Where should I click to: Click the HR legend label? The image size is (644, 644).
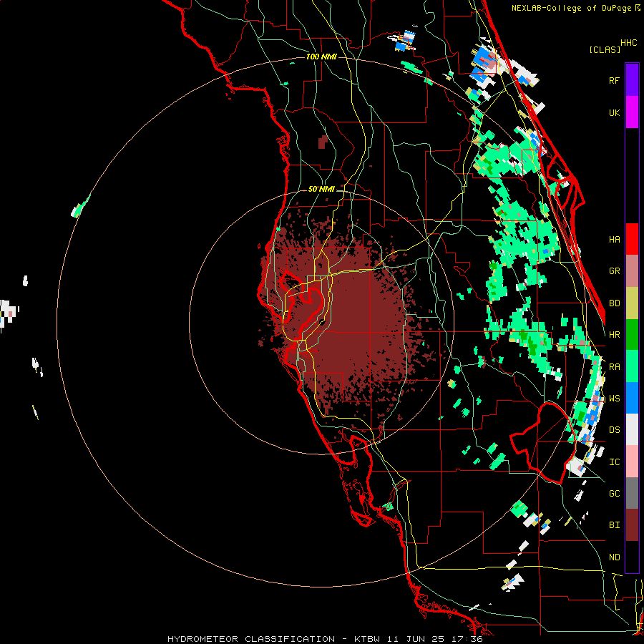(614, 335)
